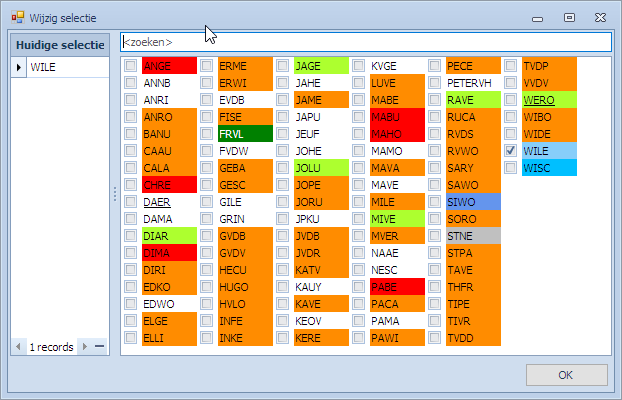The height and width of the screenshot is (400, 622).
Task: Uncheck the WILE checkbox
Action: (x=511, y=151)
